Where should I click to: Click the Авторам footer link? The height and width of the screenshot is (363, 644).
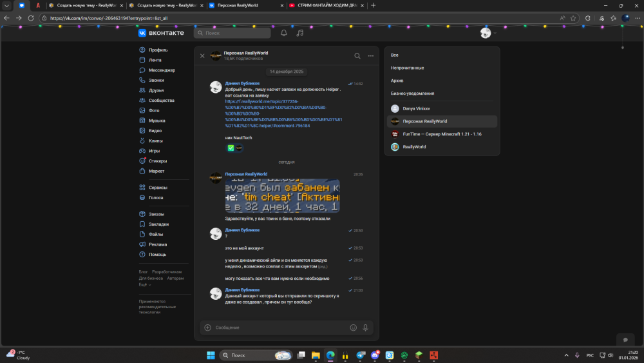point(175,279)
